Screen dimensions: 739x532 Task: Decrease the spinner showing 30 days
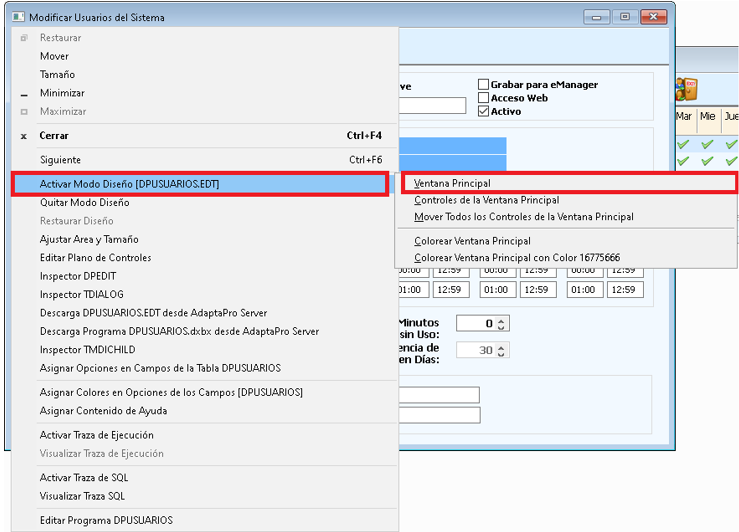(502, 354)
